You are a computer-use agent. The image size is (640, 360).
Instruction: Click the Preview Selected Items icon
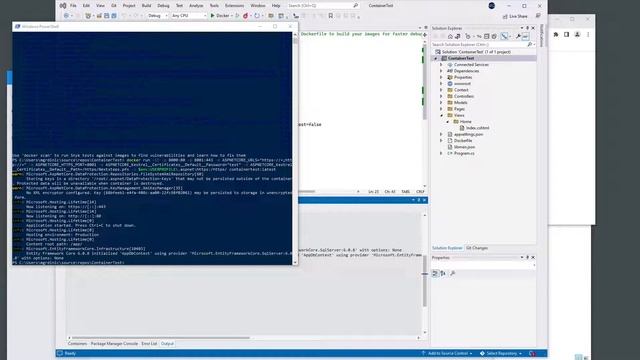pyautogui.click(x=525, y=36)
